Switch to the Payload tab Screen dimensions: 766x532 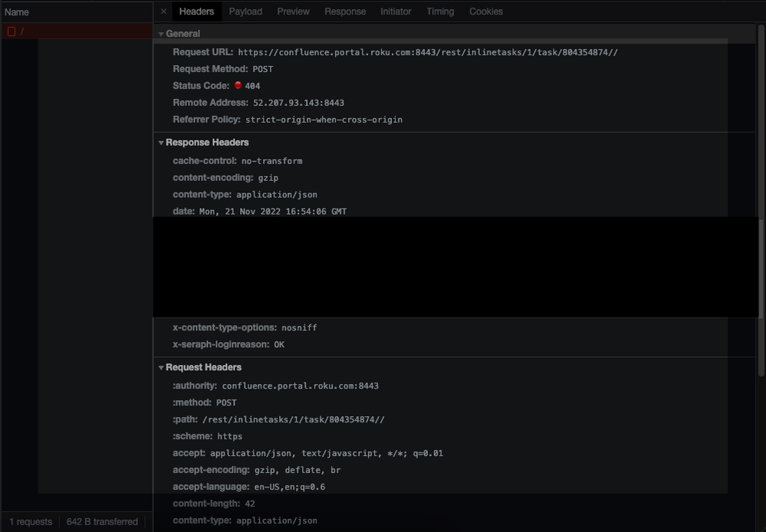click(x=245, y=11)
